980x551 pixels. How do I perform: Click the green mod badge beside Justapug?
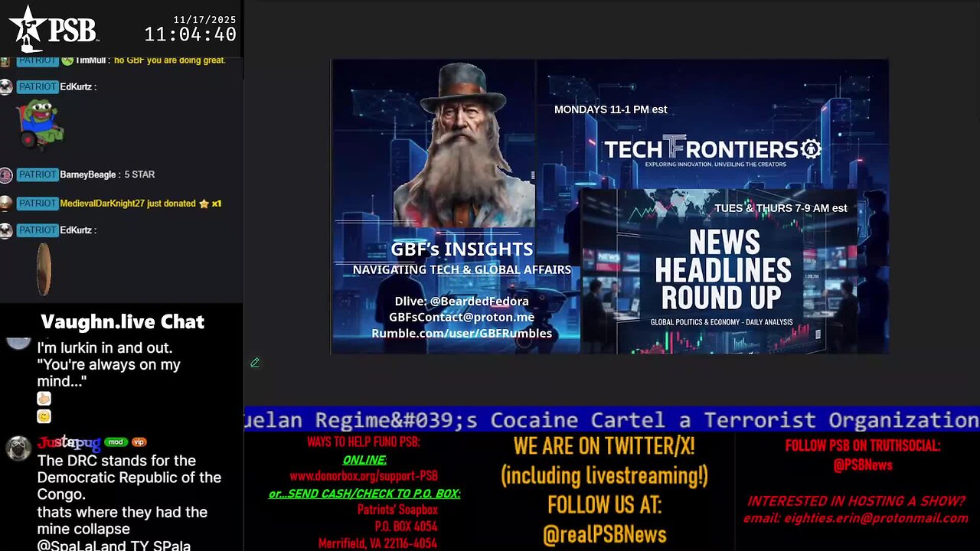(116, 442)
